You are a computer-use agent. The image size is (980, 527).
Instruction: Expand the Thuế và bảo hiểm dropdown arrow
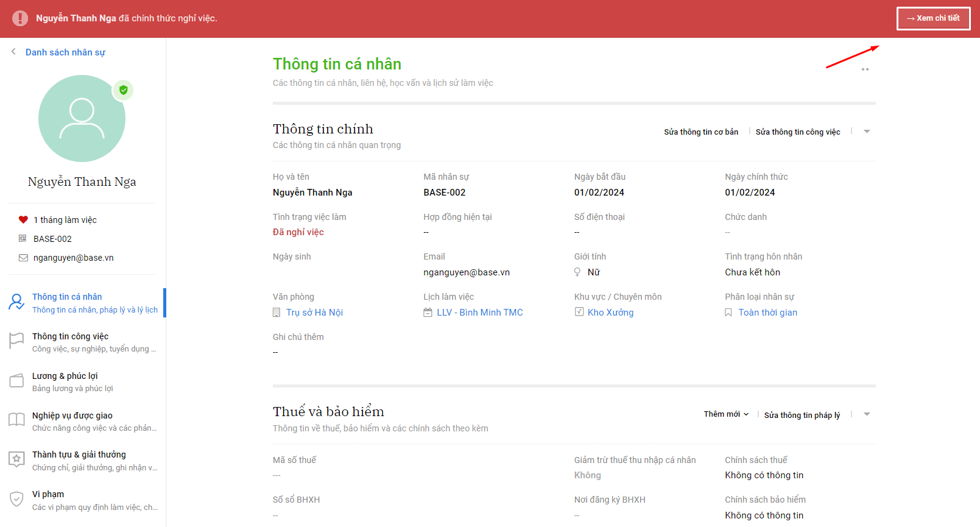click(x=867, y=414)
